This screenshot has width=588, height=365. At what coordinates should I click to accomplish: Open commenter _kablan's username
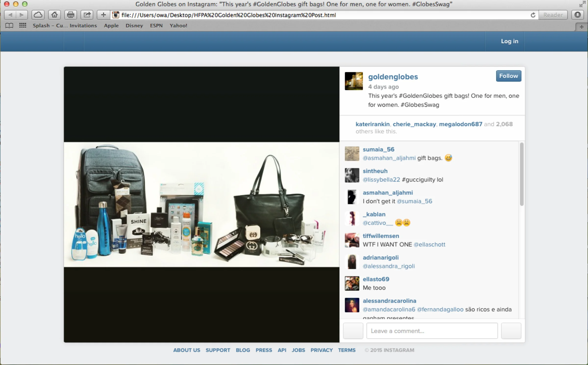pos(374,214)
